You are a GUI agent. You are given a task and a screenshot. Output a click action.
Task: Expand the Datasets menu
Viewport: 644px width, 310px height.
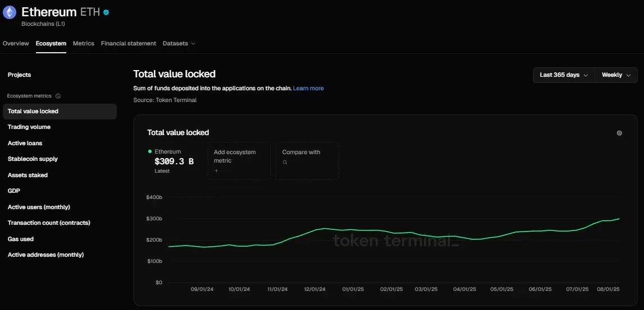(179, 44)
